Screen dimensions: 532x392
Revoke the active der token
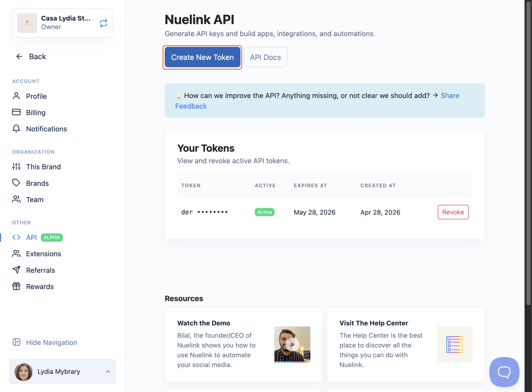click(x=453, y=212)
